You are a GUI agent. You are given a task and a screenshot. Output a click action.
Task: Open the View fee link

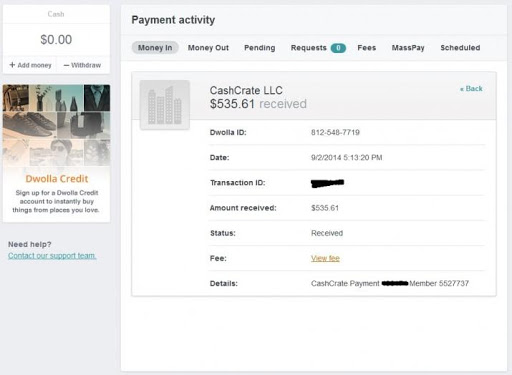point(325,258)
